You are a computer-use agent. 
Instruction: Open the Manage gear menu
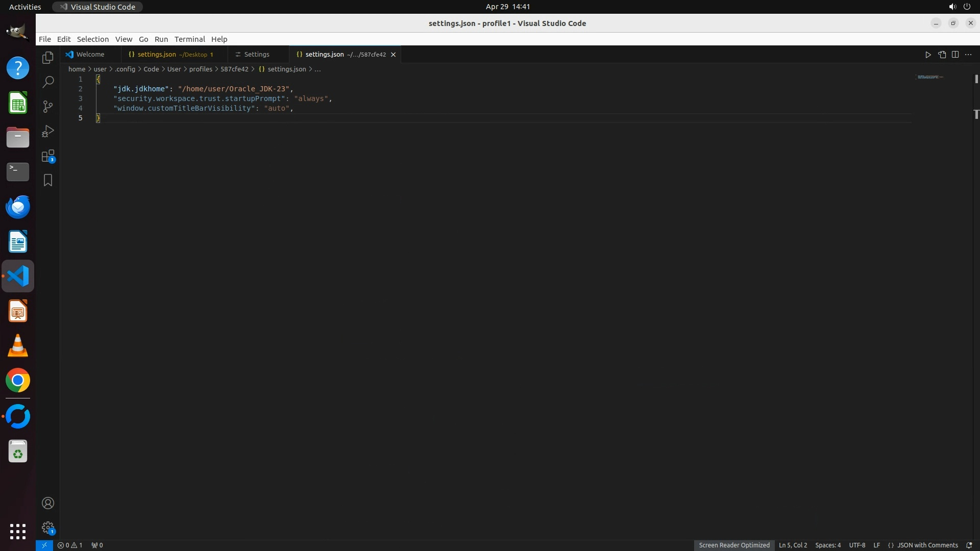(48, 528)
